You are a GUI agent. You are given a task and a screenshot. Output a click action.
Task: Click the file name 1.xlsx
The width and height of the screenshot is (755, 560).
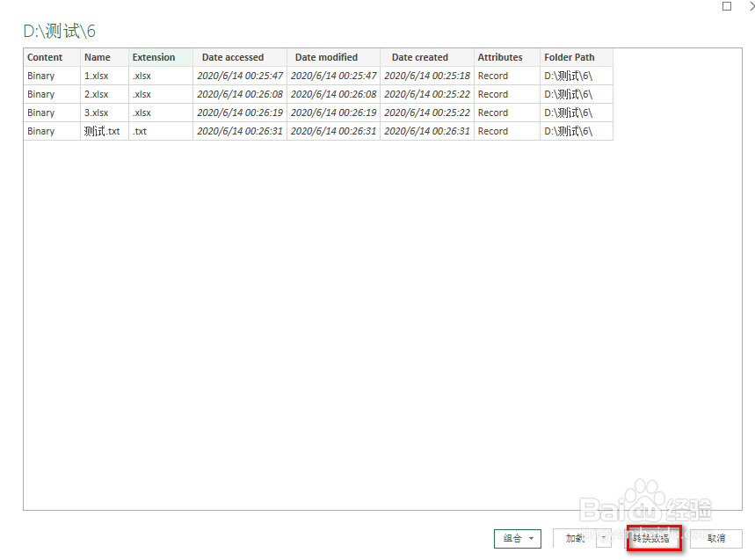tap(105, 76)
